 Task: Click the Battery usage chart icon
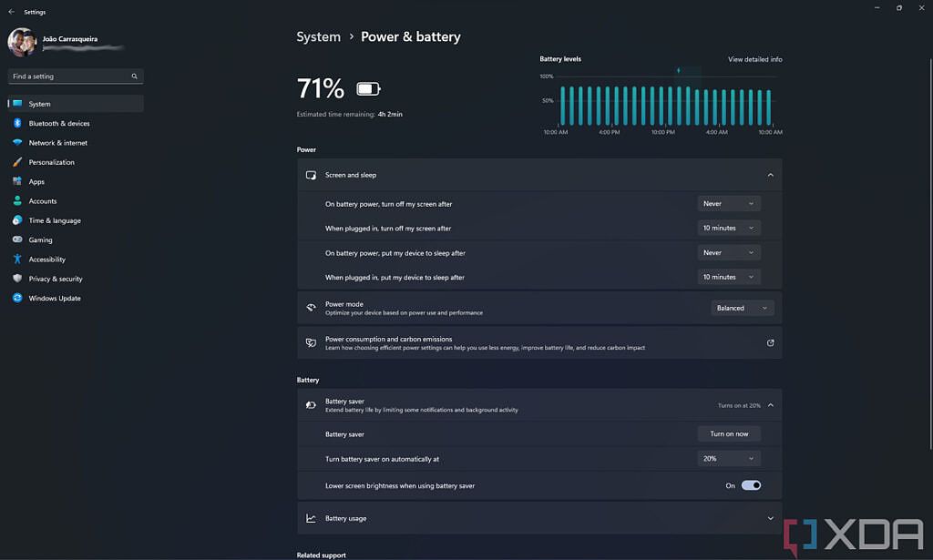tap(313, 517)
